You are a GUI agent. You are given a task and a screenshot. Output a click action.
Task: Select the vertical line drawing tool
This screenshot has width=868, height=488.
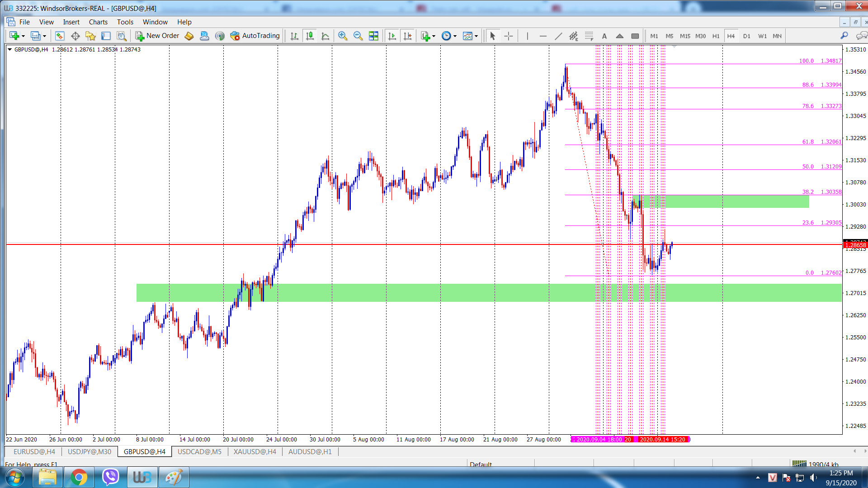[527, 36]
